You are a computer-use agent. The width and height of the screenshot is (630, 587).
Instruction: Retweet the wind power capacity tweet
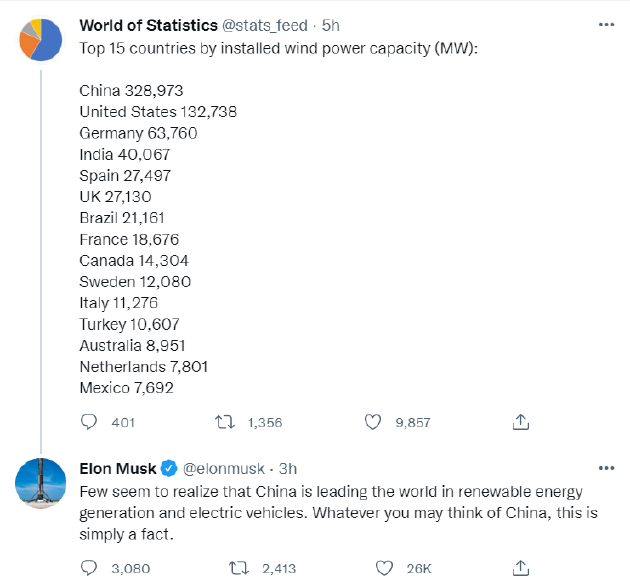coord(226,422)
